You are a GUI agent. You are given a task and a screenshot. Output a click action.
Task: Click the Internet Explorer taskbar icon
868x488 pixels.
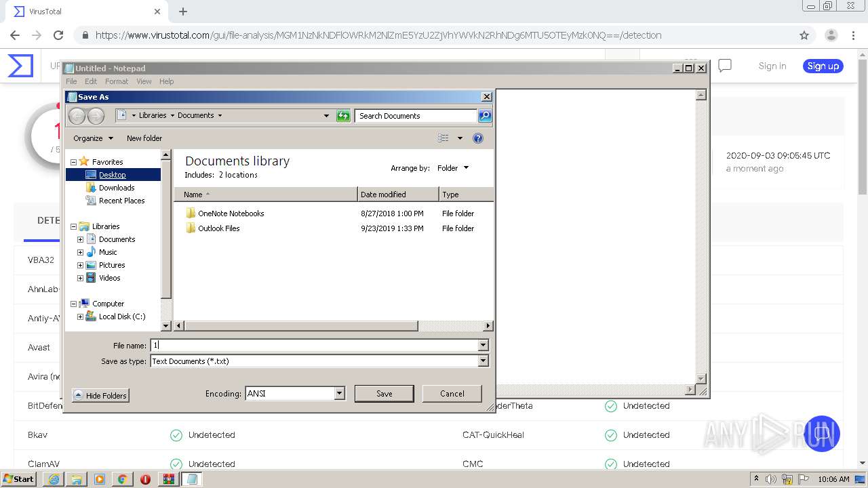54,479
